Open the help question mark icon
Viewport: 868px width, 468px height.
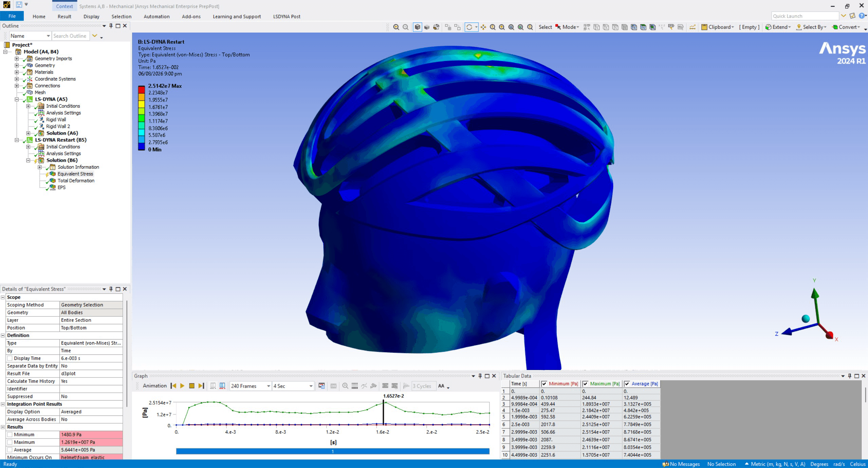tap(862, 16)
